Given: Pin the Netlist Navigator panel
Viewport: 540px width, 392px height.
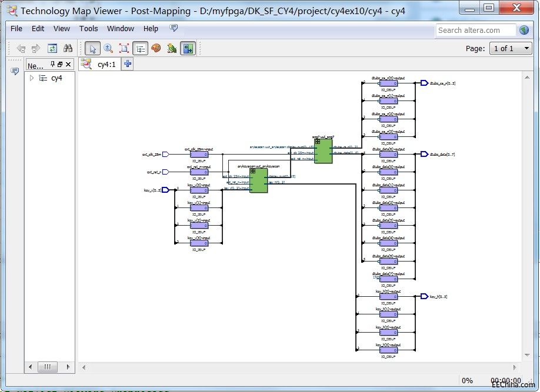Looking at the screenshot, I should click(x=53, y=64).
